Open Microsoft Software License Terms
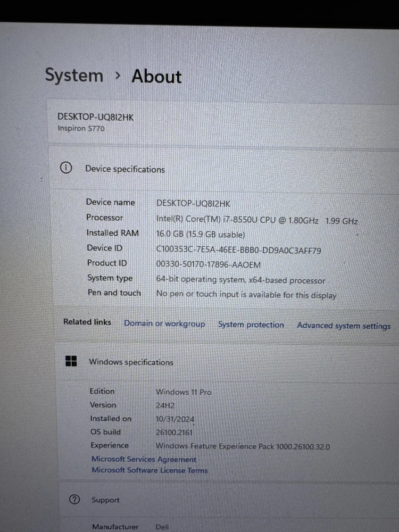 [x=149, y=470]
